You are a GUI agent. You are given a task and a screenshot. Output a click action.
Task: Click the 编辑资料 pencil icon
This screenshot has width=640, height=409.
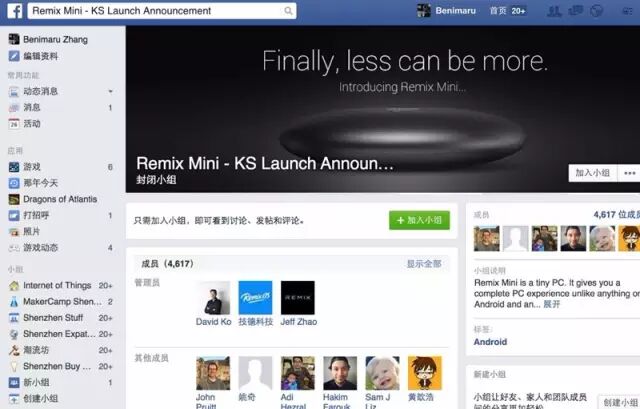[14, 56]
